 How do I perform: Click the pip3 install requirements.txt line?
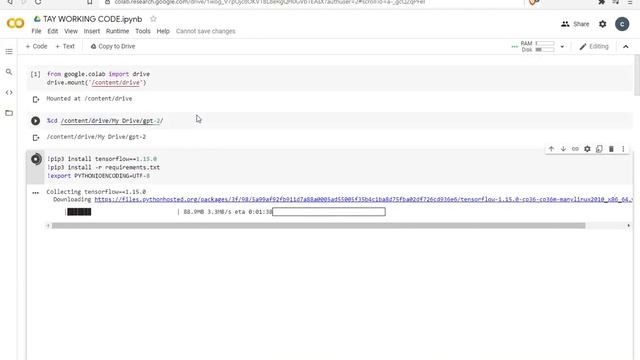[x=104, y=167]
